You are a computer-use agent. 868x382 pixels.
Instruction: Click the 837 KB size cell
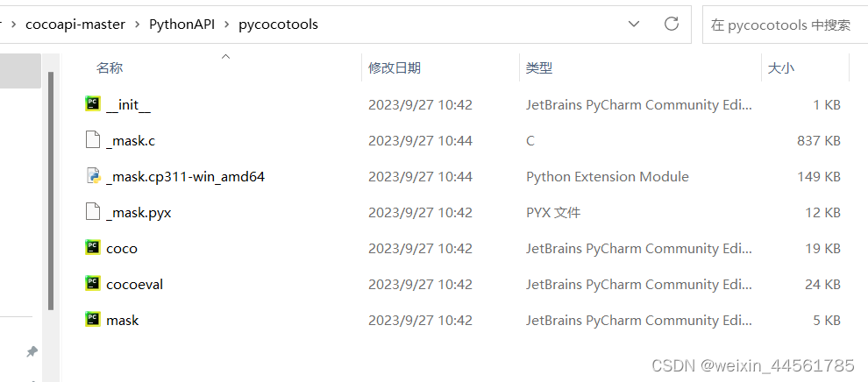pyautogui.click(x=819, y=141)
